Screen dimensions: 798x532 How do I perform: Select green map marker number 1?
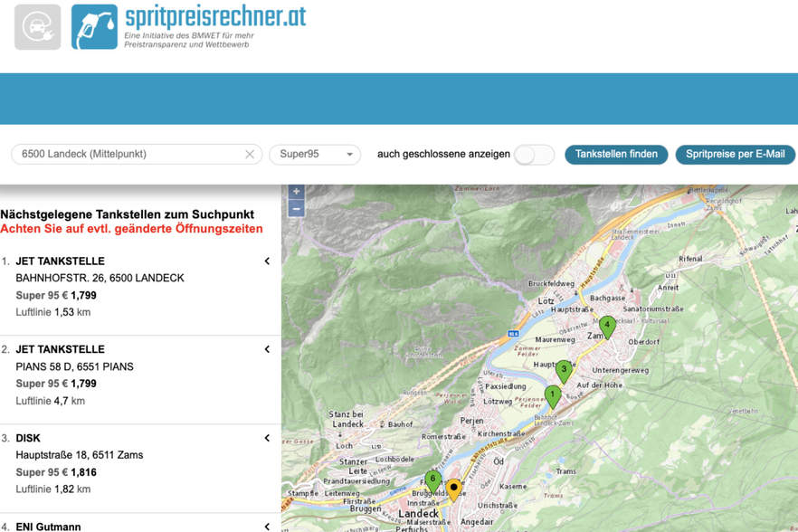pyautogui.click(x=553, y=396)
